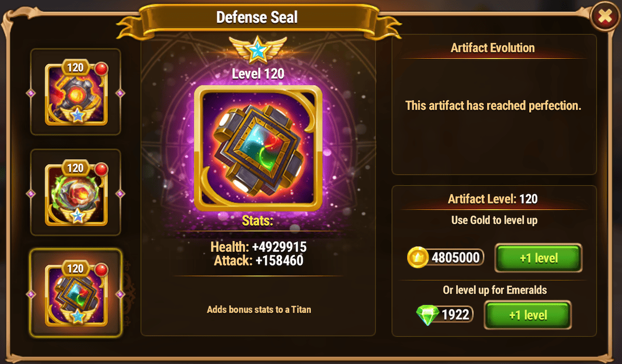Select the first artifact with fiery orb

coord(76,93)
